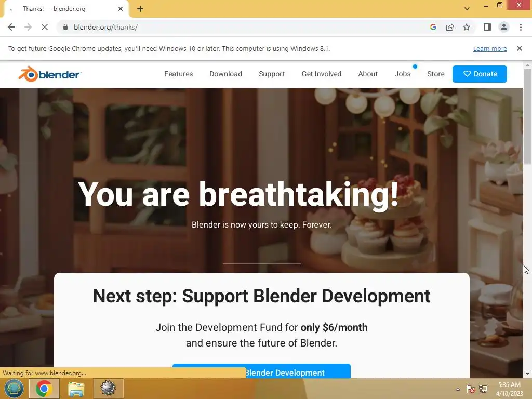Close the Thanks! blender.org tab
Viewport: 532px width, 399px height.
(x=121, y=9)
